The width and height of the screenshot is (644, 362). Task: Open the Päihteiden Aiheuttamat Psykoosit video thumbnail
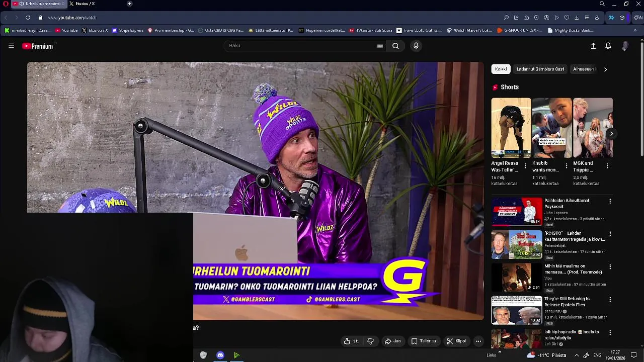pos(517,211)
